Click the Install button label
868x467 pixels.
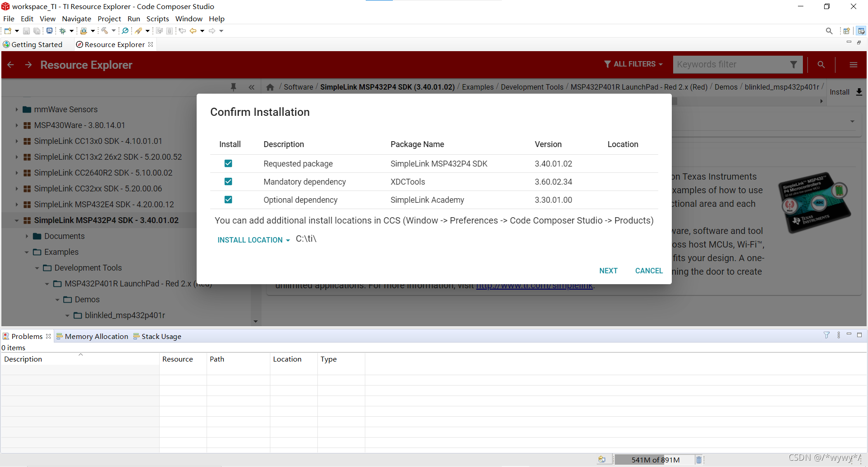pos(840,92)
